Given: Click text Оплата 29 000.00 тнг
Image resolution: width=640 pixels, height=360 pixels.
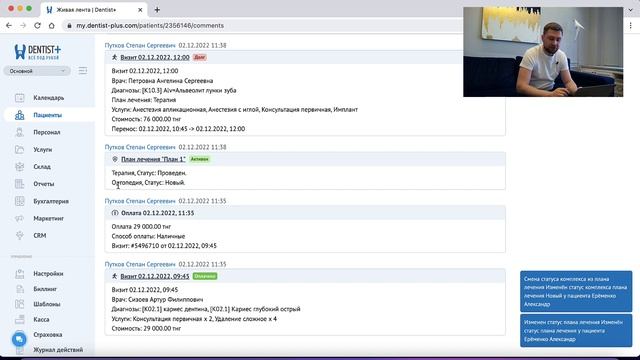Looking at the screenshot, I should tap(141, 227).
